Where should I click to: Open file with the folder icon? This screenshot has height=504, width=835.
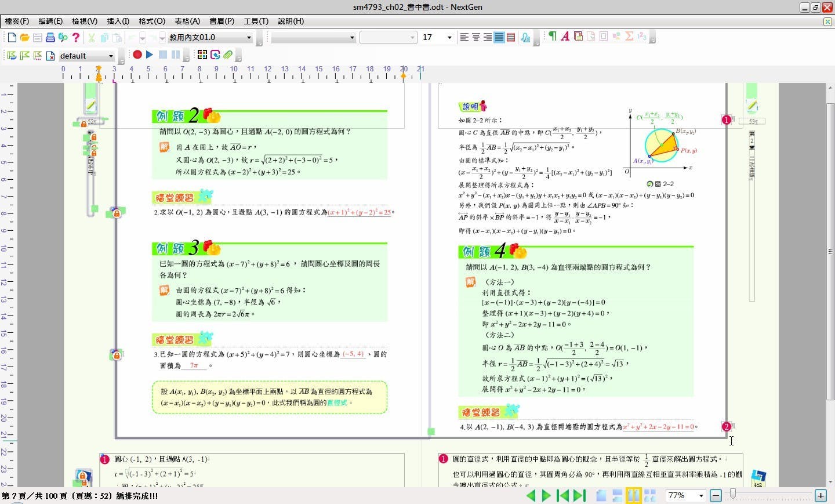pos(24,37)
